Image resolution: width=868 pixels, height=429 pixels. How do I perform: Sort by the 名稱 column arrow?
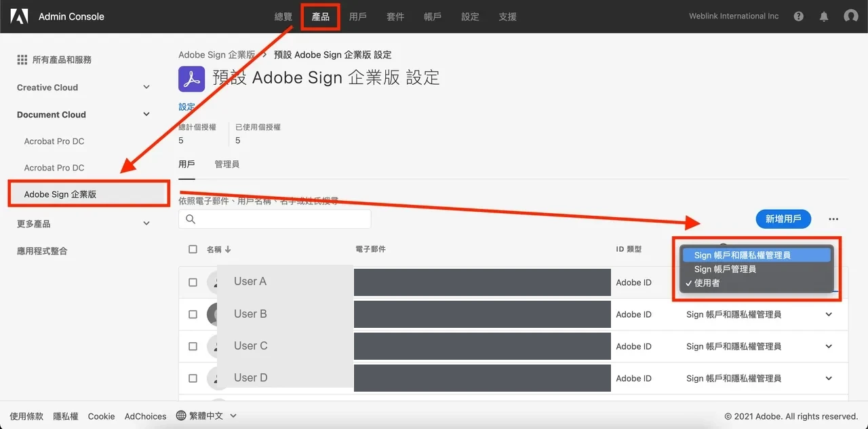[228, 249]
